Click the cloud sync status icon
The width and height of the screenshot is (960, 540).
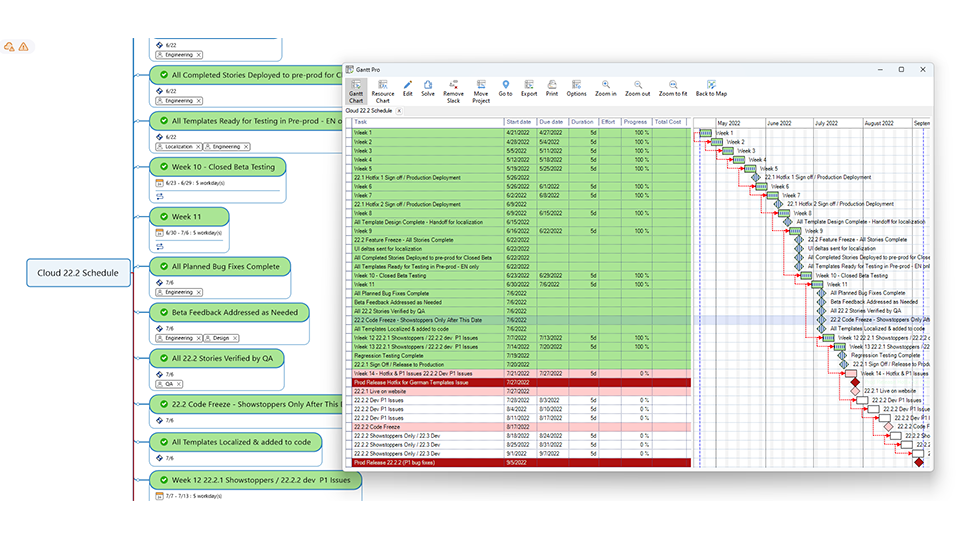(x=9, y=47)
